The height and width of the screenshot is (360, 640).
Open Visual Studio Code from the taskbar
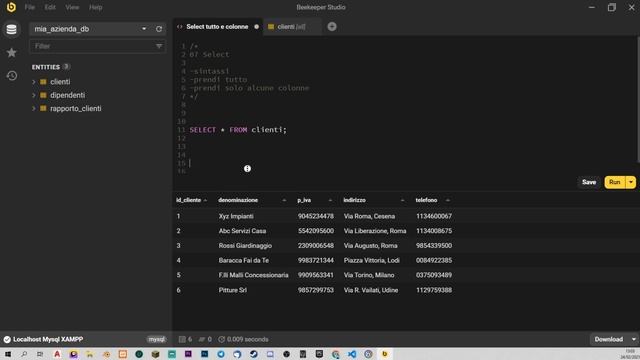[352, 354]
